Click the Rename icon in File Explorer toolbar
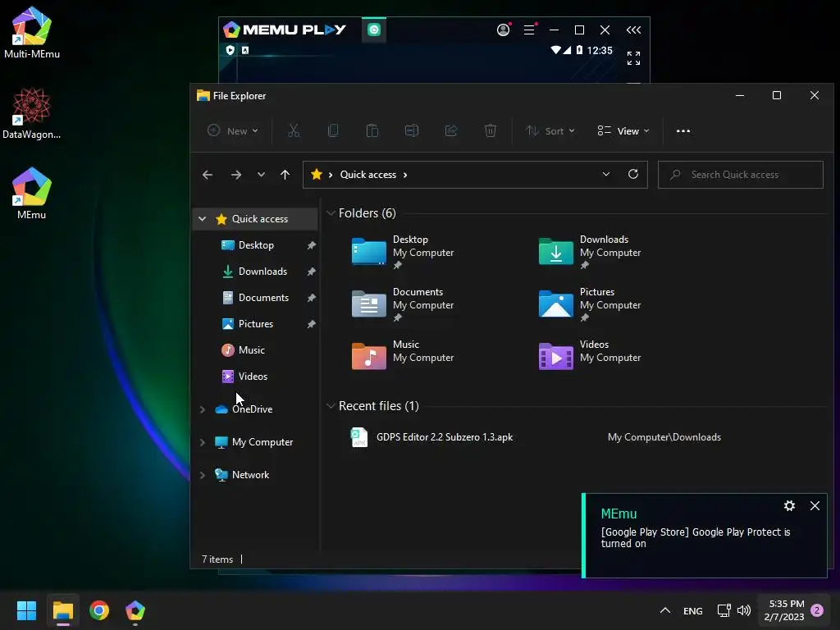Viewport: 840px width, 630px height. tap(412, 130)
